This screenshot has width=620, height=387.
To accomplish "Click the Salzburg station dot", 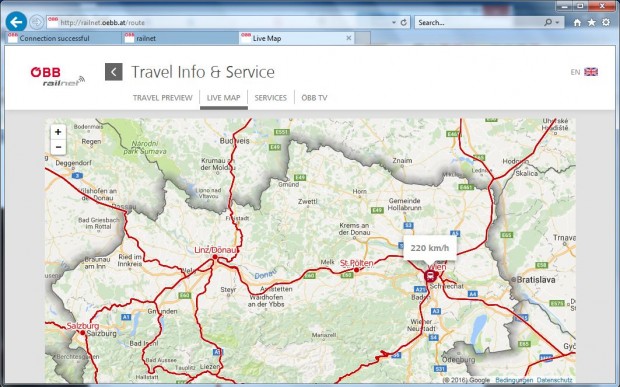I will [x=82, y=333].
